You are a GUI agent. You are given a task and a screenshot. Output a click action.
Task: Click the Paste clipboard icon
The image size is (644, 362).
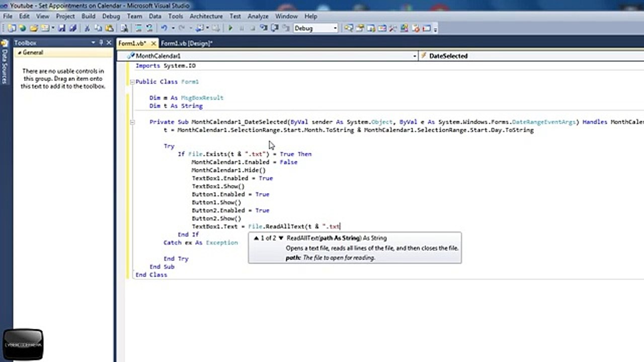point(109,28)
